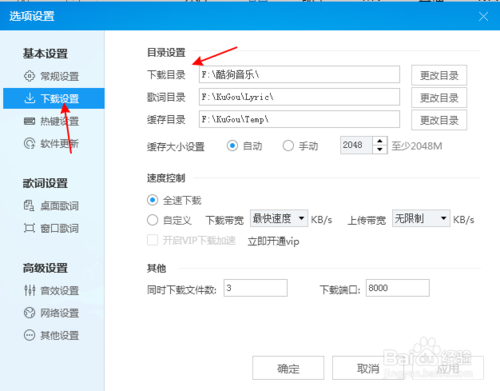Viewport: 500px width, 391px height.
Task: Click the 速度控制 section heading
Action: (x=166, y=178)
